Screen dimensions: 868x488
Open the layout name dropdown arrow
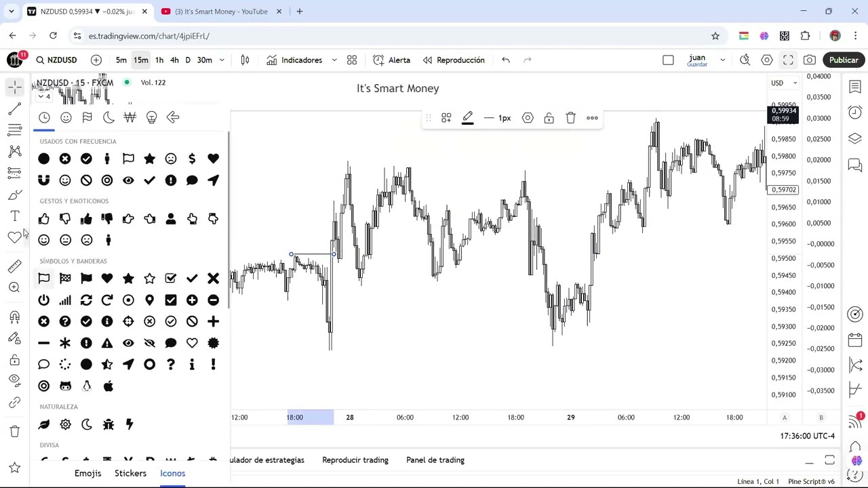click(722, 60)
